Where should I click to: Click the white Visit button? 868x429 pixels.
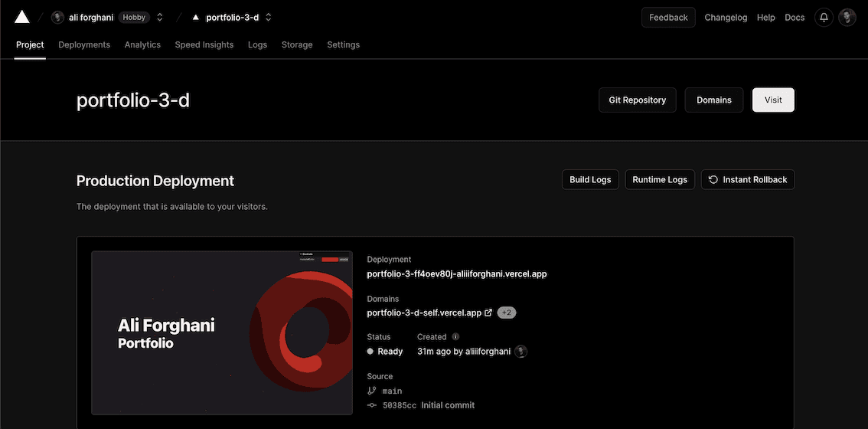coord(773,100)
